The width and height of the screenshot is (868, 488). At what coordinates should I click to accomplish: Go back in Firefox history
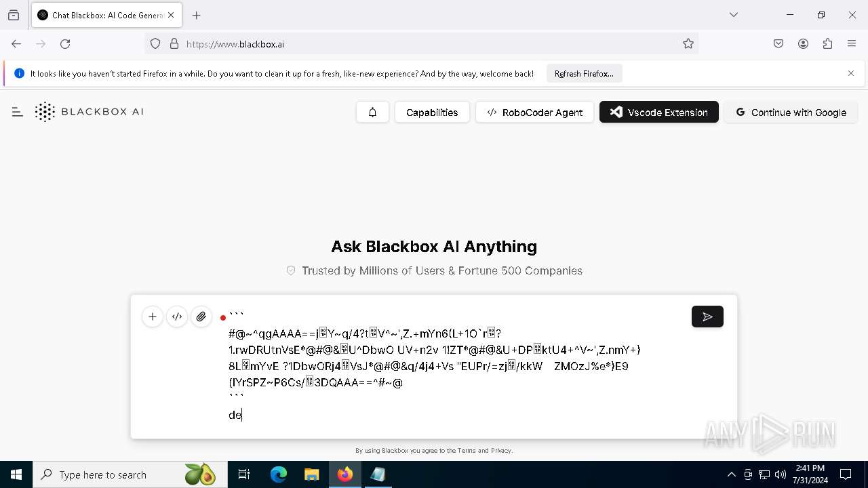point(16,44)
